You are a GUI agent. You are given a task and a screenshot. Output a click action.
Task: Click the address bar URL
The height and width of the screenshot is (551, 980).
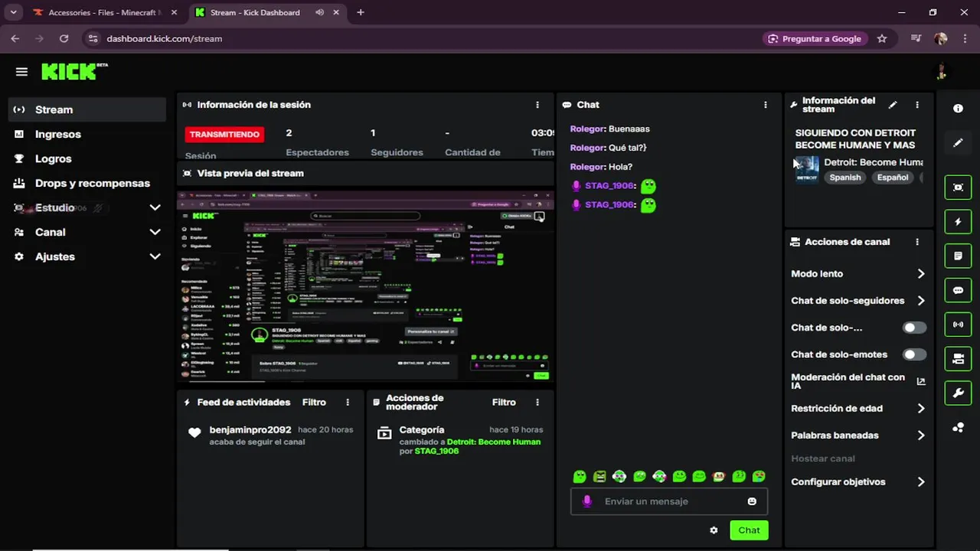164,38
